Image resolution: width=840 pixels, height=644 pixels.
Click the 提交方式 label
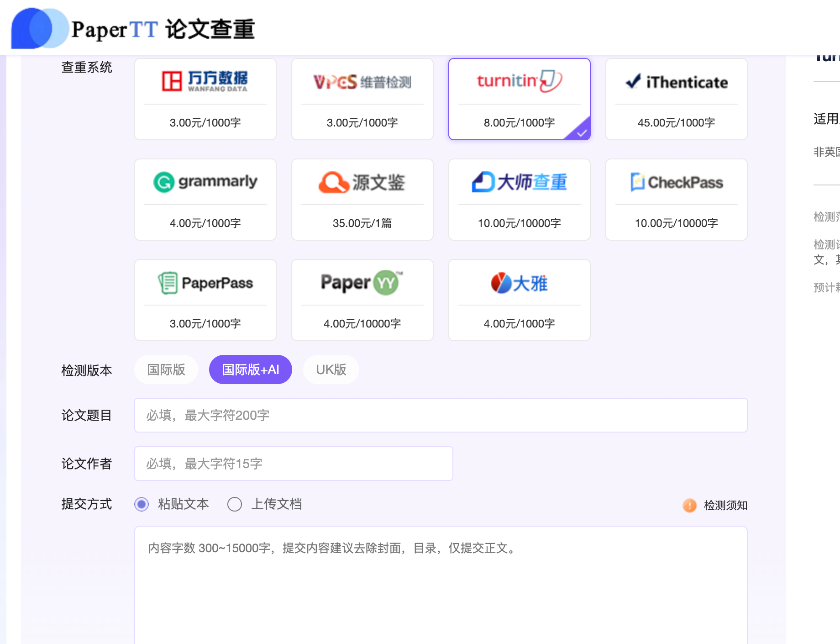(x=87, y=504)
